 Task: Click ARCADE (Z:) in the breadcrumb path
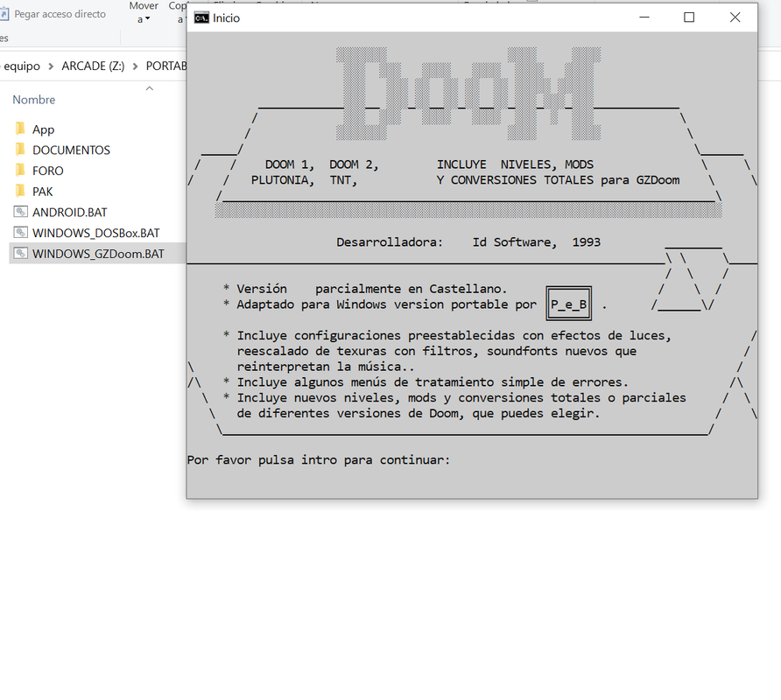point(93,66)
